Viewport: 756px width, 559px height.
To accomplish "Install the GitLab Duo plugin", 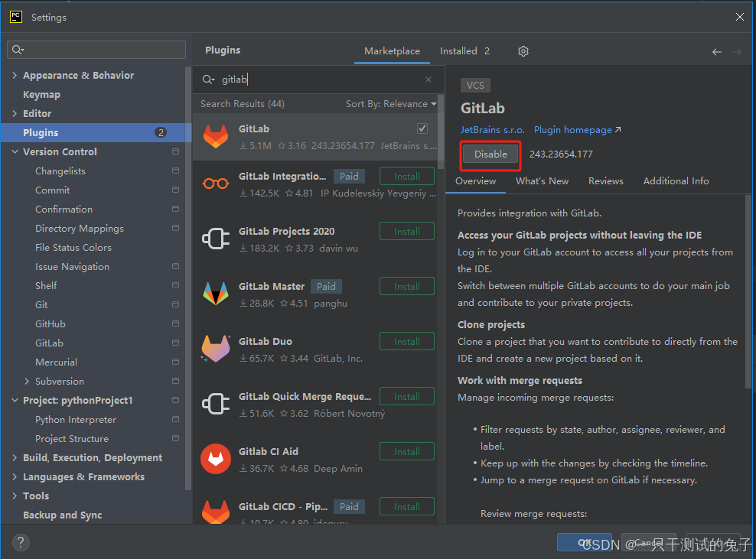I will click(407, 342).
